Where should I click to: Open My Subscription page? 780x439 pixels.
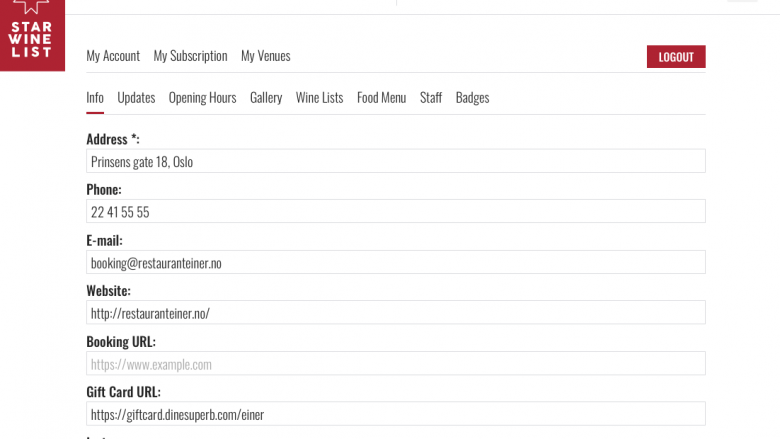[190, 56]
